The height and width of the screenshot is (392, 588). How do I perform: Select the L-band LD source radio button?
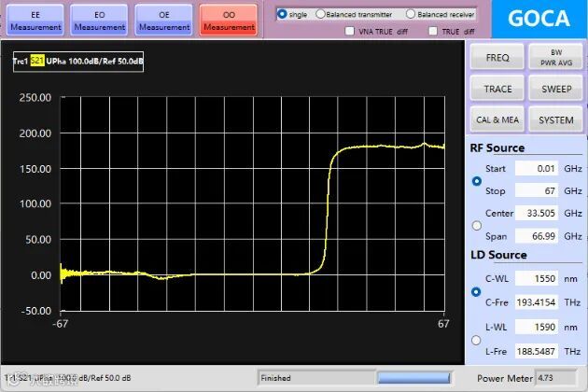coord(476,341)
